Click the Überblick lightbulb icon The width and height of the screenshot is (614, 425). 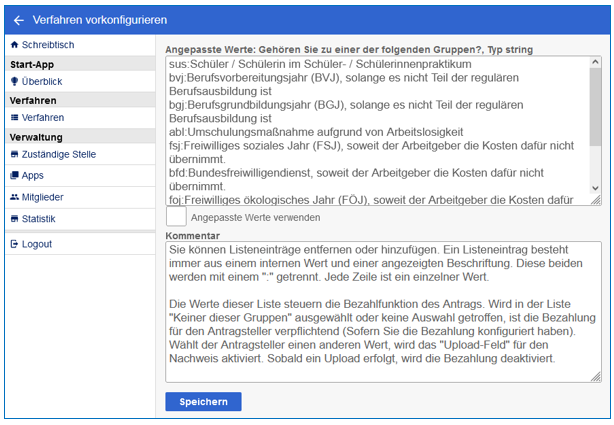tap(13, 82)
